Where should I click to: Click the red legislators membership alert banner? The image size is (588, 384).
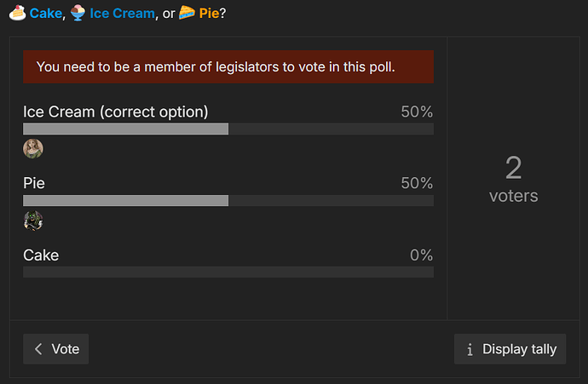tap(228, 67)
